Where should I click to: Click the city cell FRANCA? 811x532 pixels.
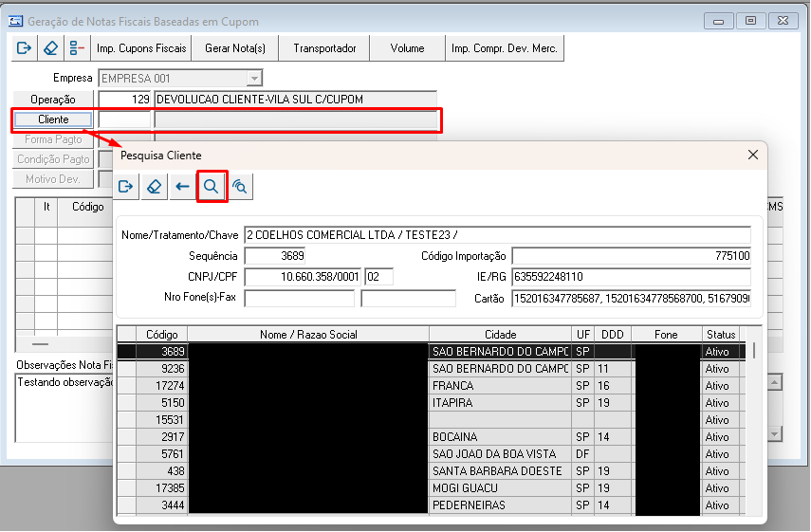pos(500,386)
